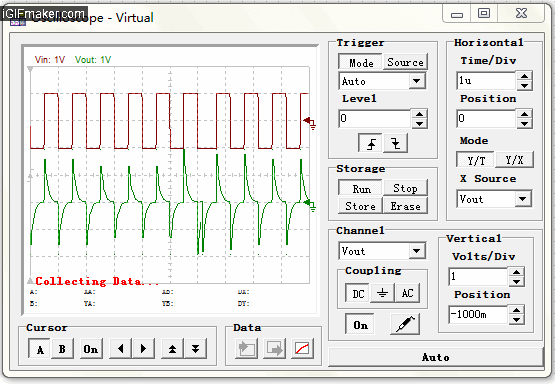Increase vertical Position value
Viewport: 555px width, 384px height.
(517, 310)
